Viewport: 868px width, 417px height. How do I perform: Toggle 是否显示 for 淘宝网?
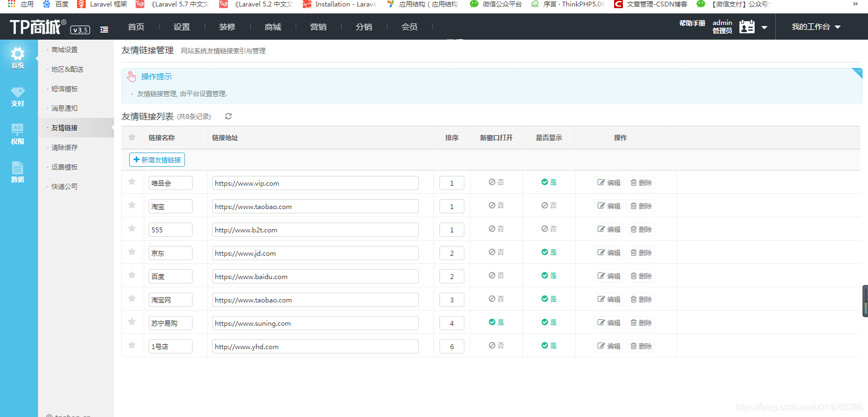[x=549, y=299]
